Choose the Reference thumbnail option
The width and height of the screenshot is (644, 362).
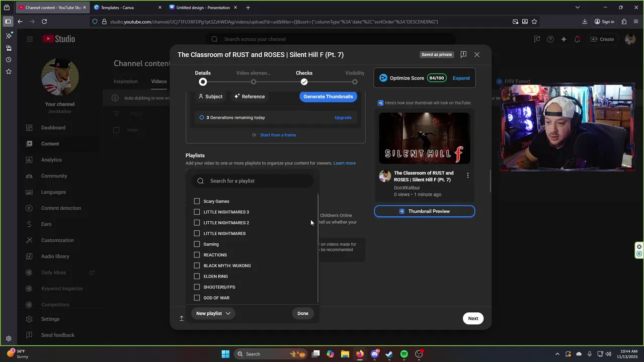(x=250, y=97)
